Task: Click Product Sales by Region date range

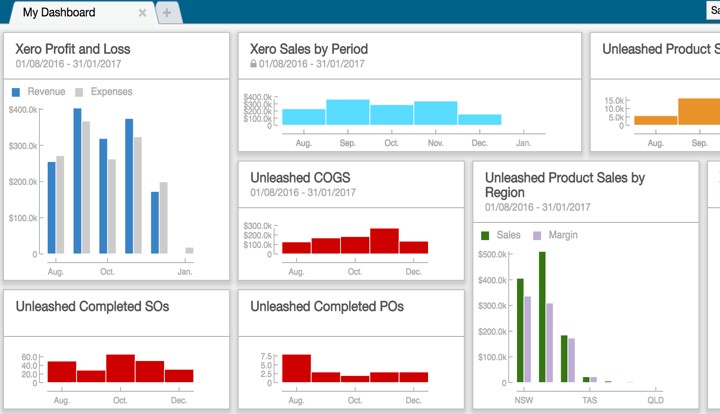Action: [x=538, y=207]
